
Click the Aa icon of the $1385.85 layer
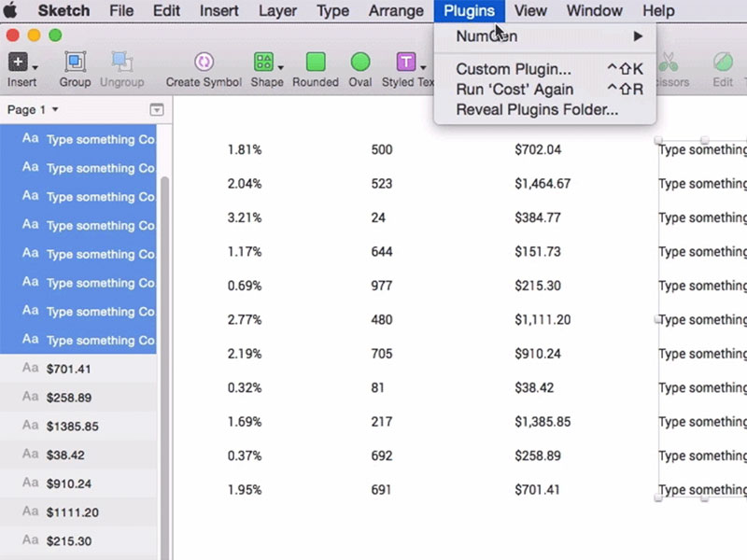31,425
